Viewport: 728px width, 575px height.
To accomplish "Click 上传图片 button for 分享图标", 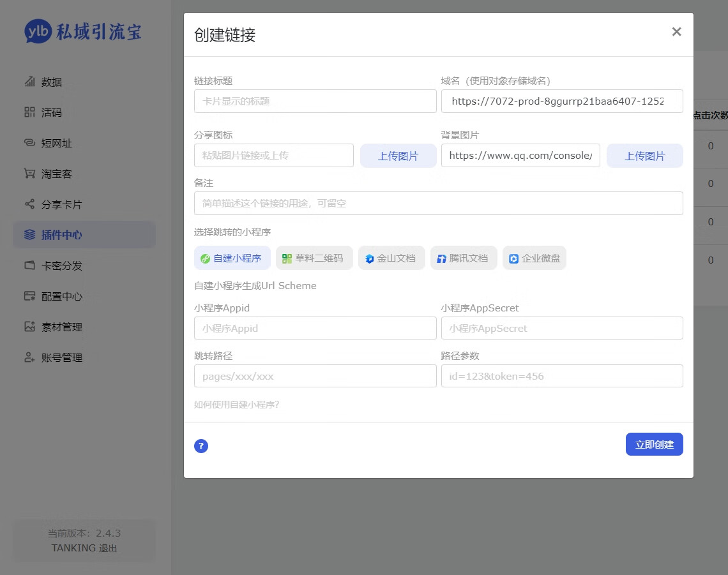I will click(398, 156).
